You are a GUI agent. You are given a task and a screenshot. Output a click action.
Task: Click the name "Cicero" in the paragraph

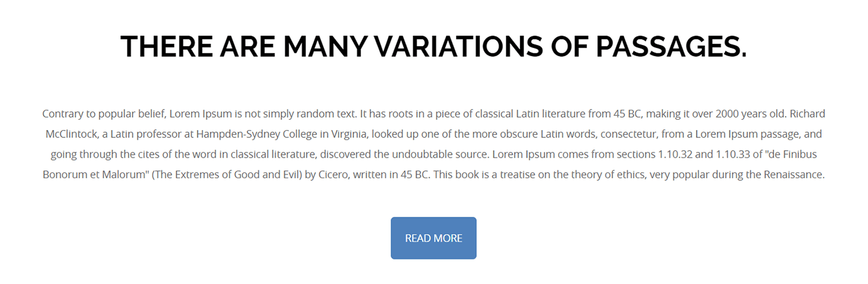[333, 175]
